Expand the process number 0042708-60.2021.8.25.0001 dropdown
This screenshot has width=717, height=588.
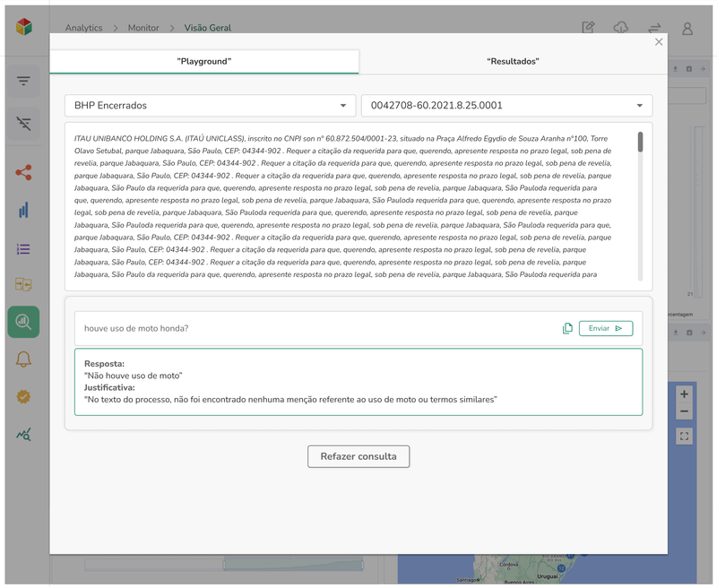(x=506, y=106)
